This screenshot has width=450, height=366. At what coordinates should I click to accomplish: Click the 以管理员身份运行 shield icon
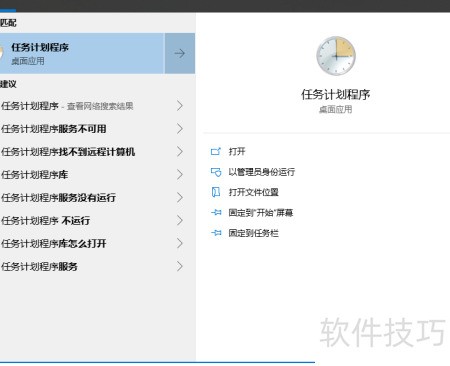pyautogui.click(x=216, y=172)
